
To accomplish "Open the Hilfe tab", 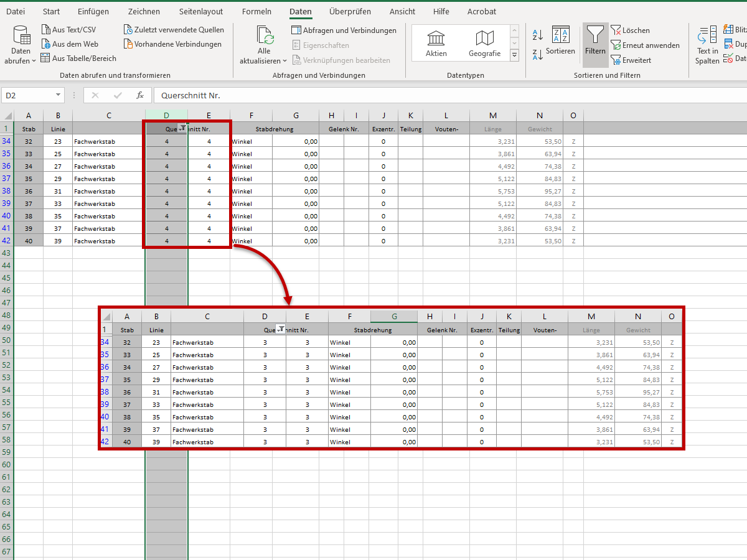I will tap(441, 11).
